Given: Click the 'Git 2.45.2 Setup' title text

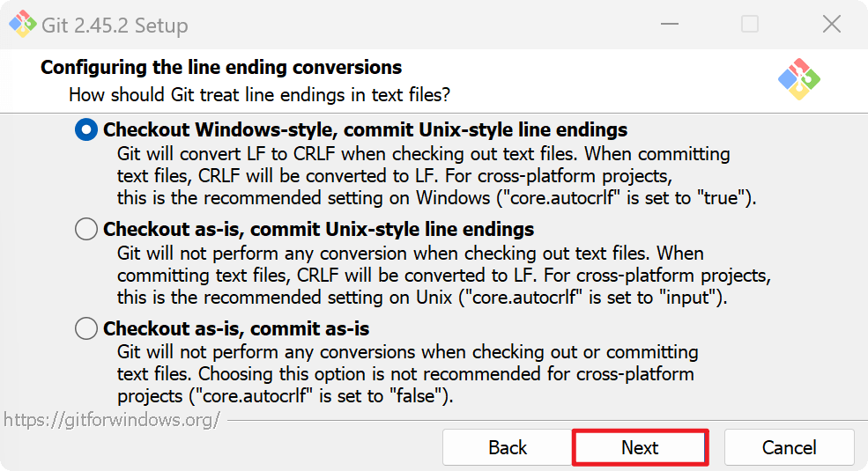Looking at the screenshot, I should pos(115,26).
